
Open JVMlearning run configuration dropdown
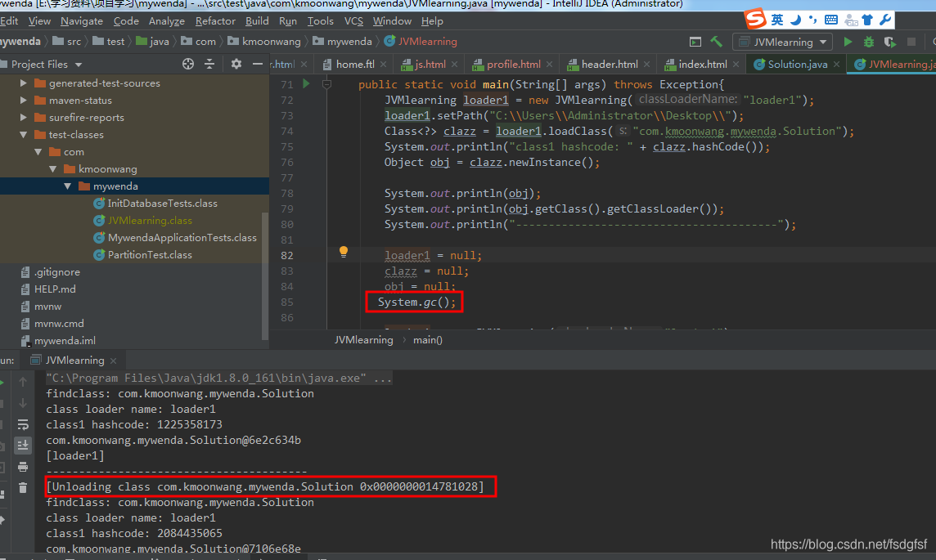coord(782,42)
